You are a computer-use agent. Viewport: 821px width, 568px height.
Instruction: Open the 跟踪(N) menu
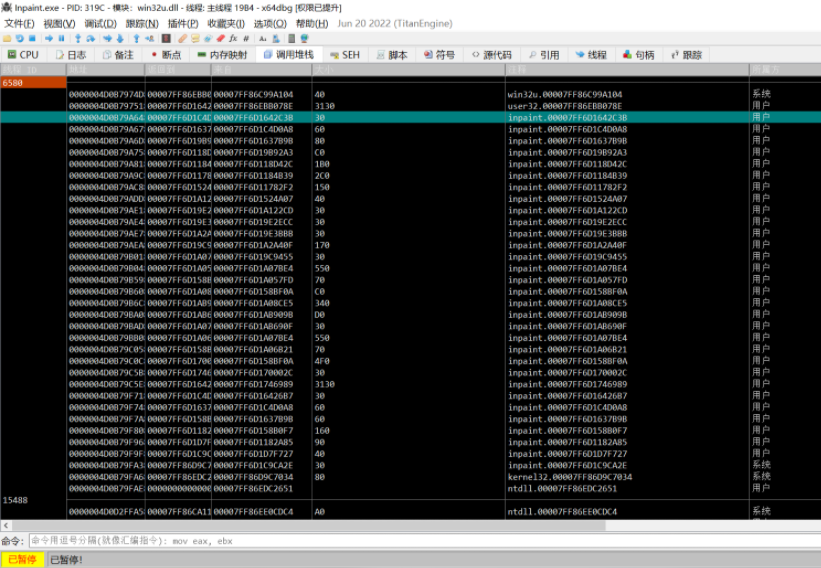[x=142, y=24]
